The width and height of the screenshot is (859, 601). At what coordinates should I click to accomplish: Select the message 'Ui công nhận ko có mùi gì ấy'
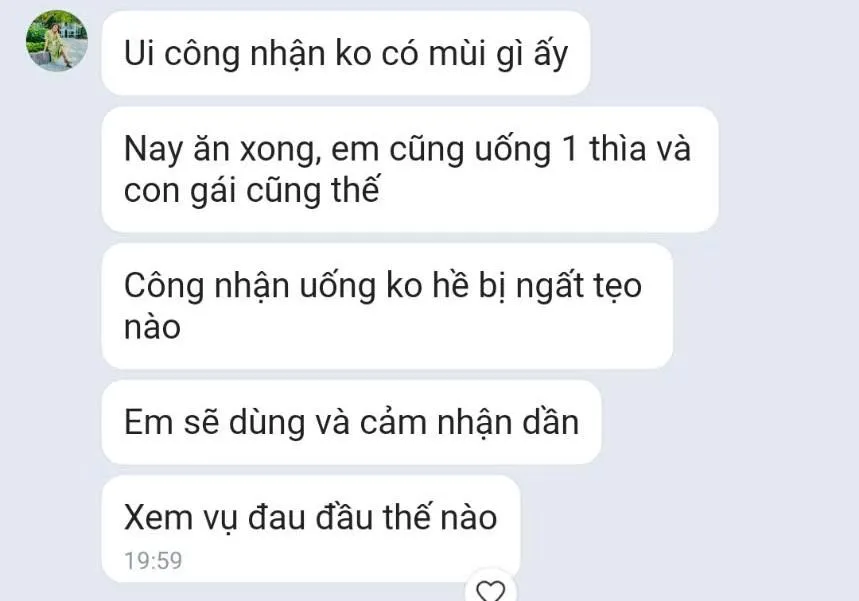click(x=346, y=53)
